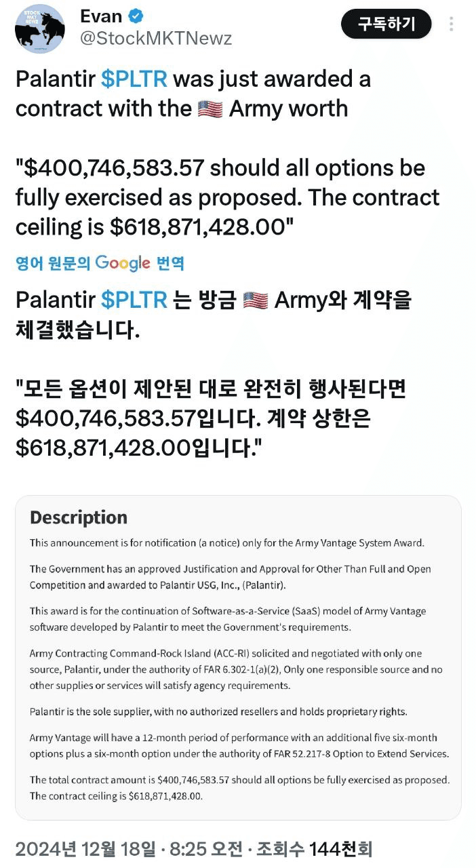Image resolution: width=476 pixels, height=868 pixels.
Task: Click the US flag emoji in the translated text
Action: tap(256, 300)
